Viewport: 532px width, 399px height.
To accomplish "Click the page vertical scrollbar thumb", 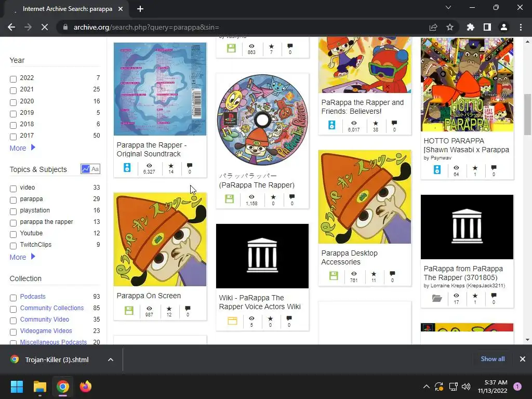I will point(527,115).
